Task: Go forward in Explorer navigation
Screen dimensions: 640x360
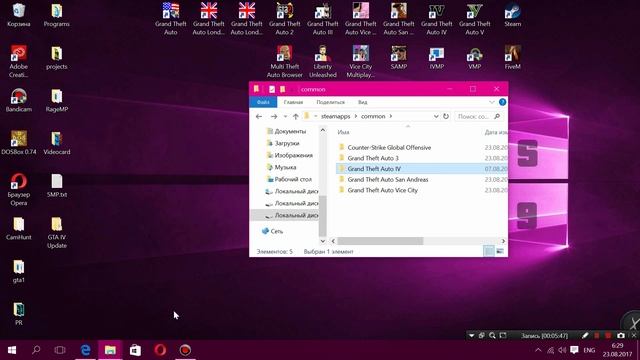Action: click(x=273, y=116)
